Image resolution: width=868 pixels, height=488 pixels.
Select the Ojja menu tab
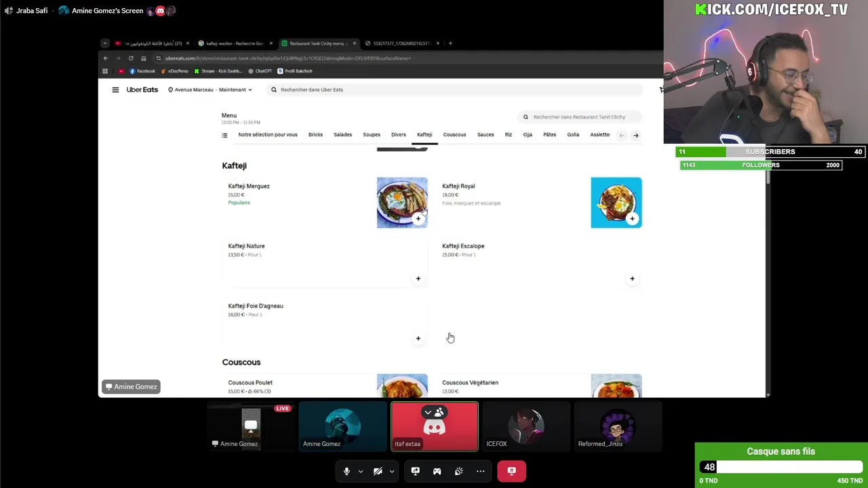[x=528, y=135]
